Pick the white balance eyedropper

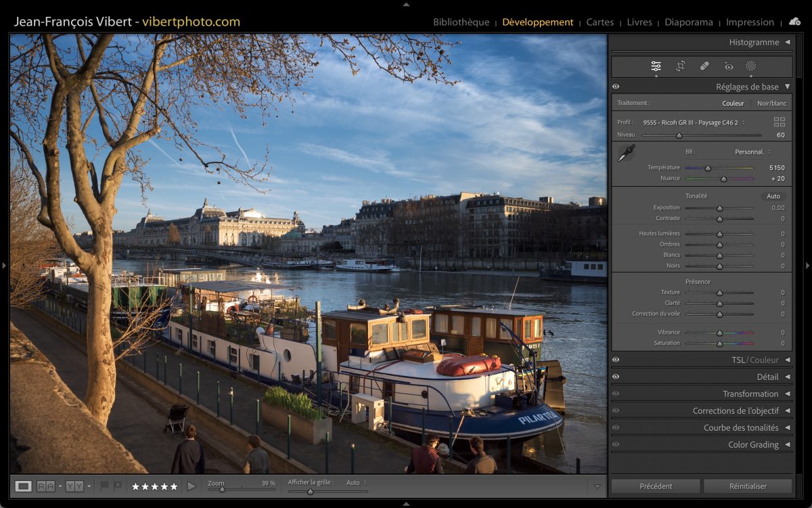point(626,153)
